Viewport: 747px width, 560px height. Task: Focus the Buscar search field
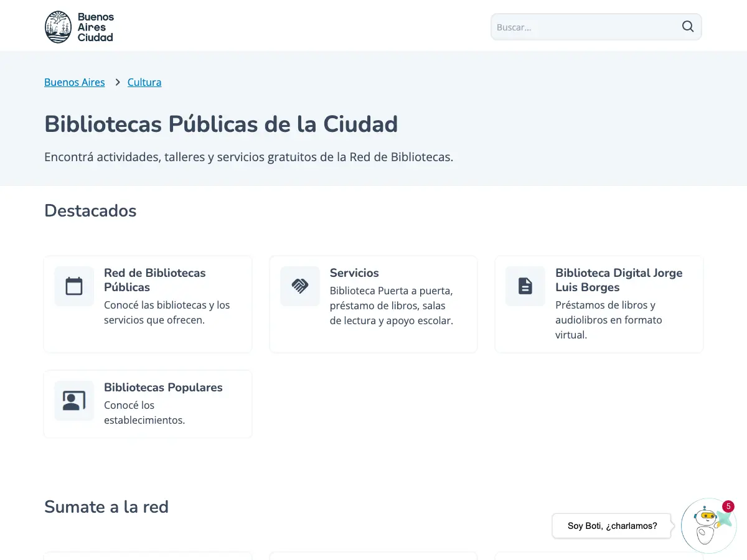point(596,27)
